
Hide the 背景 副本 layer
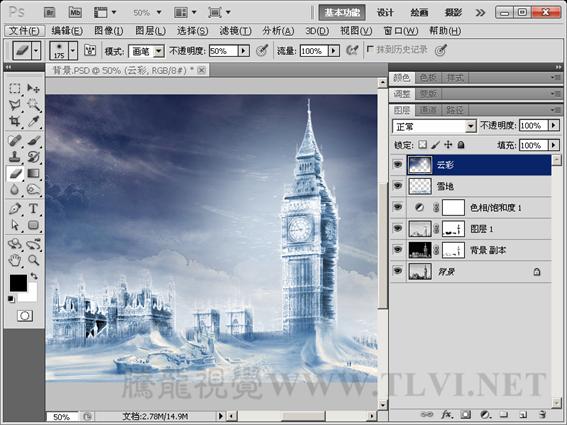pyautogui.click(x=398, y=250)
